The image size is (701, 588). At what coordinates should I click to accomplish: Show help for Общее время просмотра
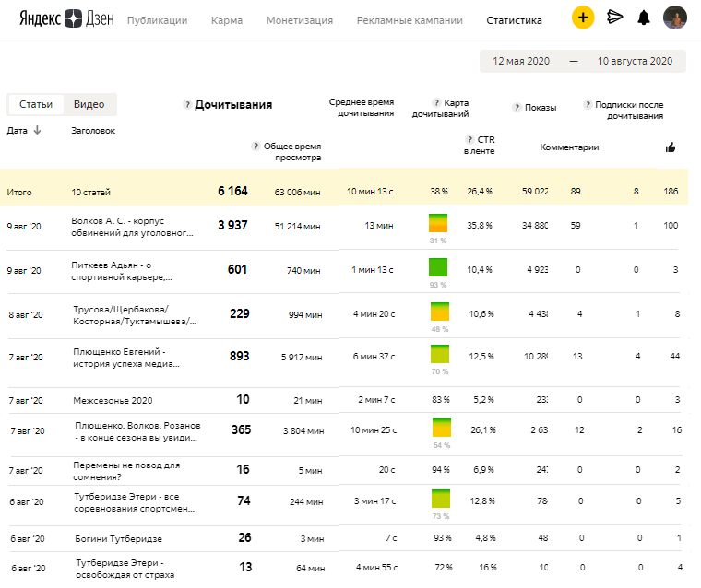point(255,147)
